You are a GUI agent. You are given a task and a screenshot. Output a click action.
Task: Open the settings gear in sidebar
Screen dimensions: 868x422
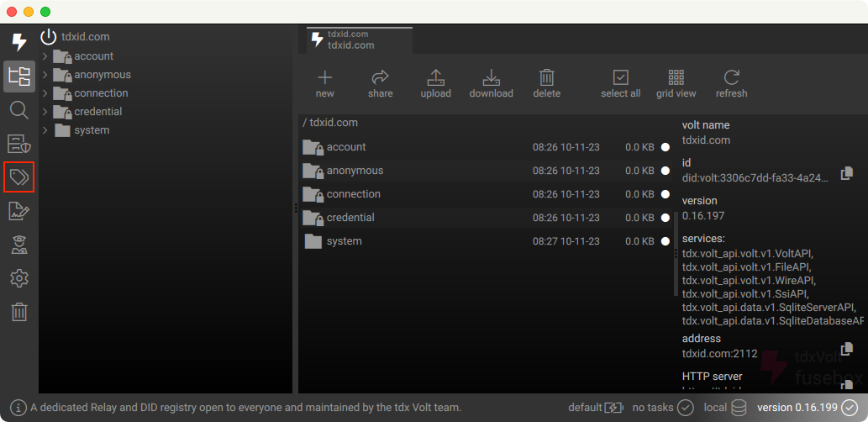pyautogui.click(x=19, y=278)
